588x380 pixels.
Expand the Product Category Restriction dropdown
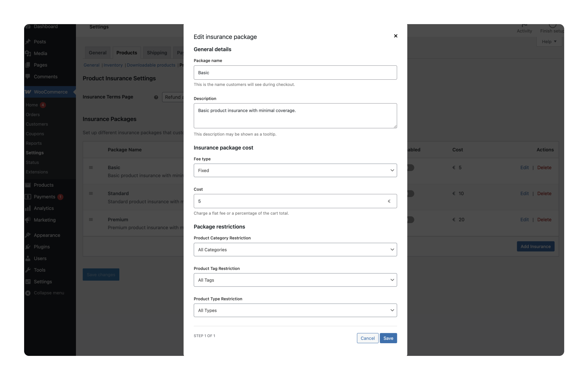point(295,249)
